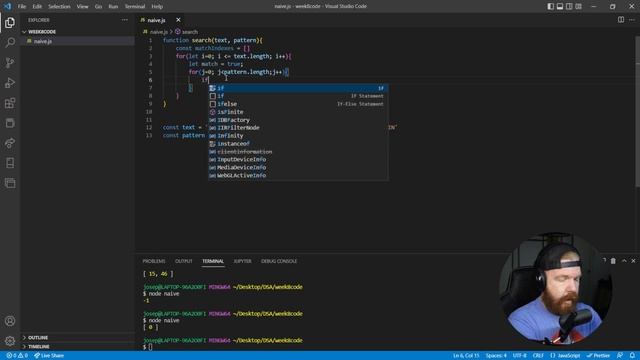Toggle the bottom panel layout button
The height and width of the screenshot is (360, 640).
point(560,6)
